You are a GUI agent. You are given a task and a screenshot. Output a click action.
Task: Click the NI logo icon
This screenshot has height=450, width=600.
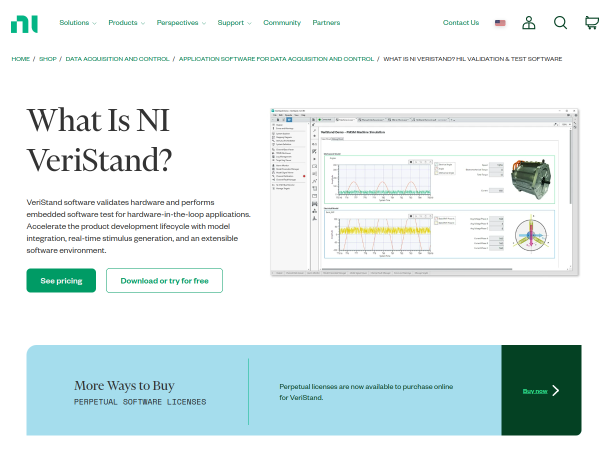(x=24, y=24)
